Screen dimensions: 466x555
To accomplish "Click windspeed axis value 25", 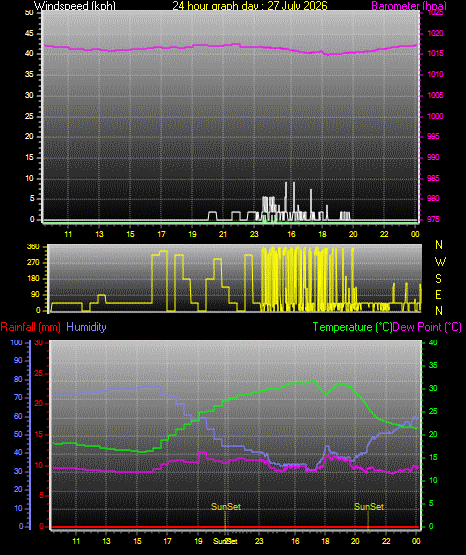I will 29,116.
